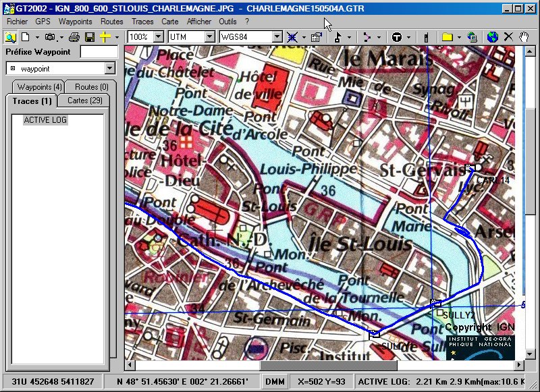
Task: Switch to the Cartes (29) tab
Action: coord(84,101)
